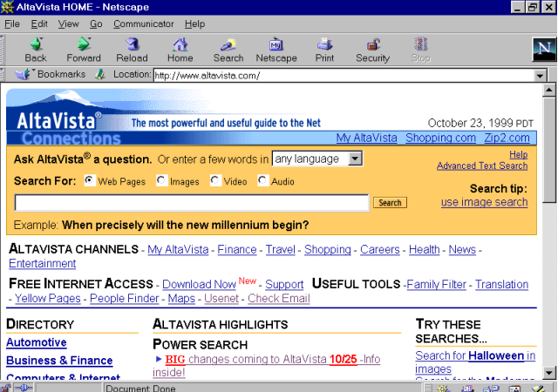Click the vertical scrollbar thumb
The width and height of the screenshot is (558, 392).
point(548,150)
